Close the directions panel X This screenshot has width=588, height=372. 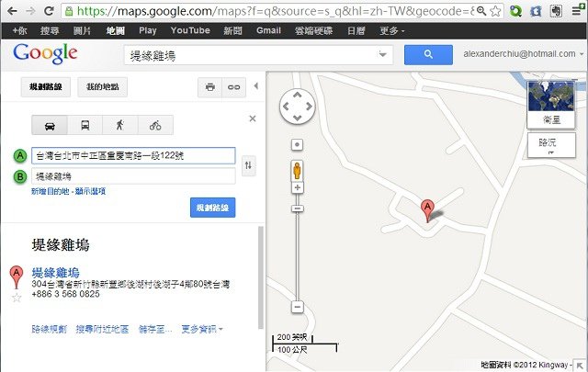coord(253,118)
